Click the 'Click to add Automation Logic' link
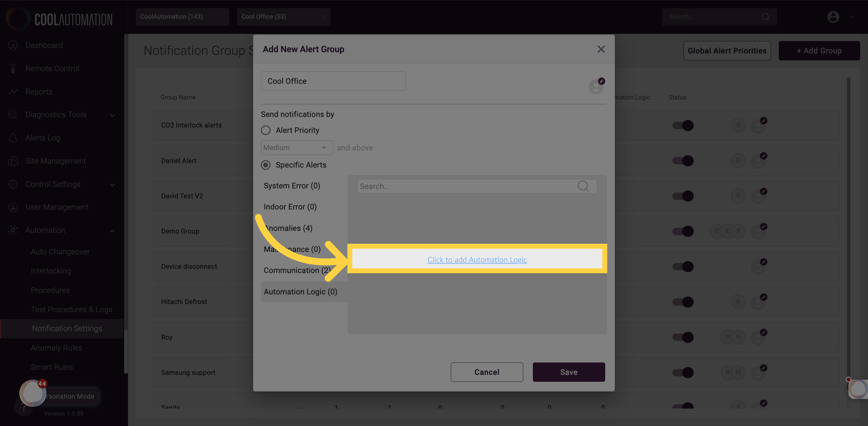Image resolution: width=868 pixels, height=426 pixels. (477, 260)
